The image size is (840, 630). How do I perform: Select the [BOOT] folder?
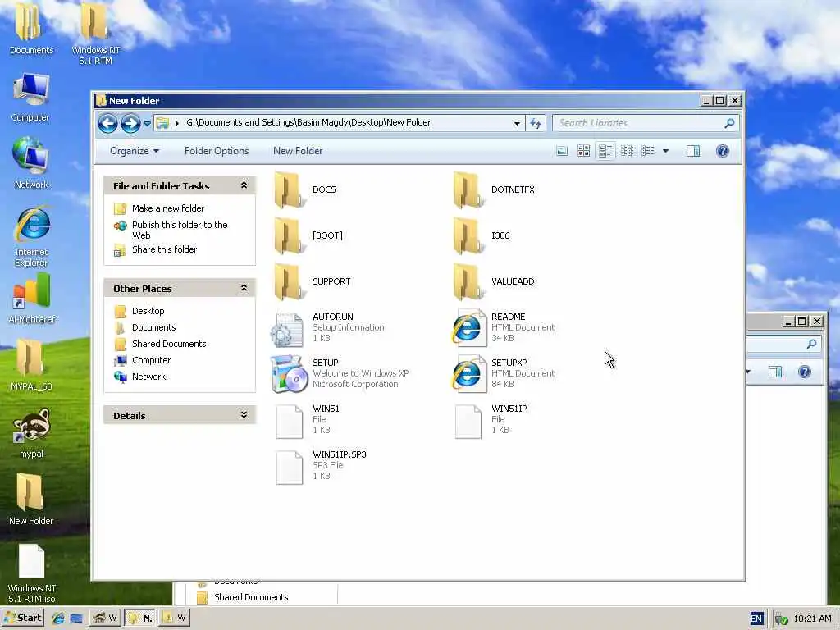(308, 235)
